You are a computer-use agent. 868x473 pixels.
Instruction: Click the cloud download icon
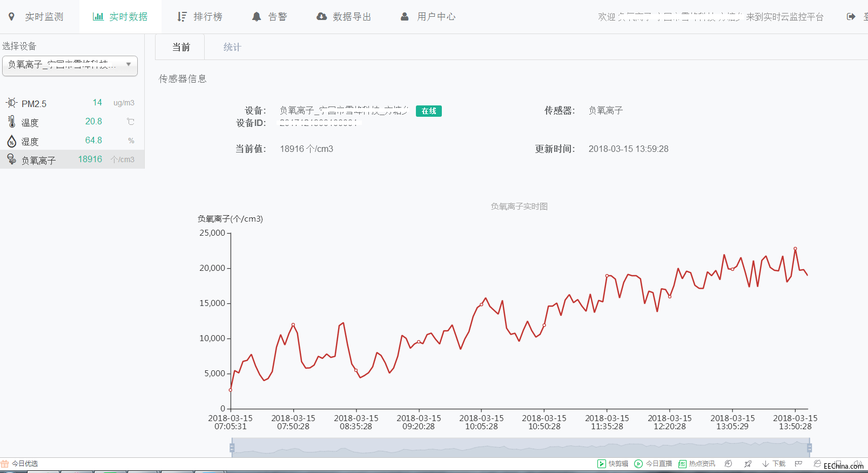(321, 16)
